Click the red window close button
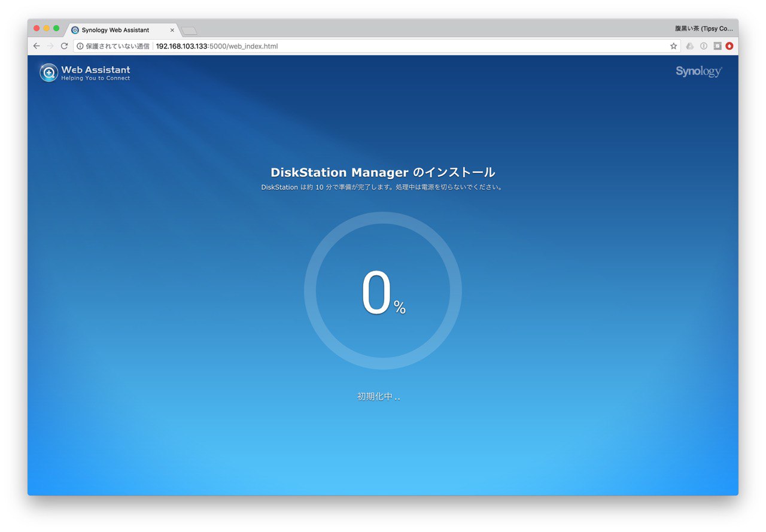766x532 pixels. (x=37, y=28)
